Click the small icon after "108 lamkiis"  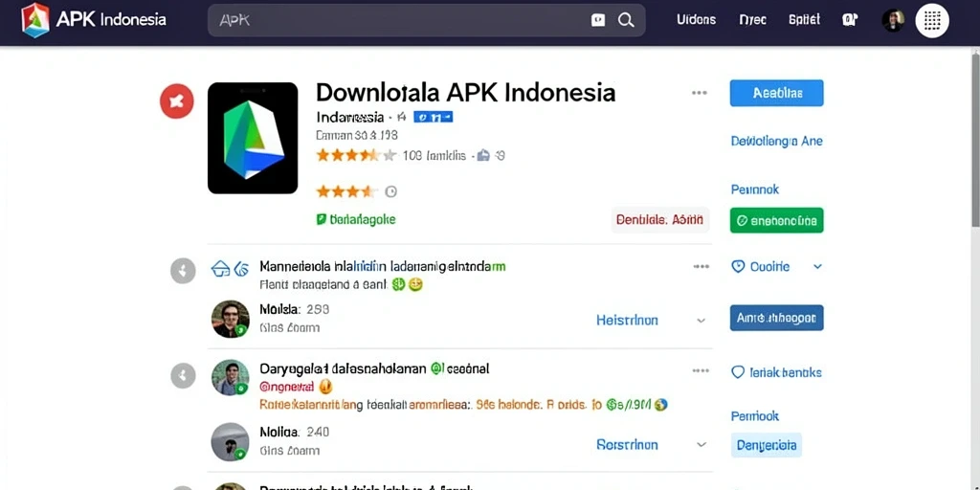point(483,156)
